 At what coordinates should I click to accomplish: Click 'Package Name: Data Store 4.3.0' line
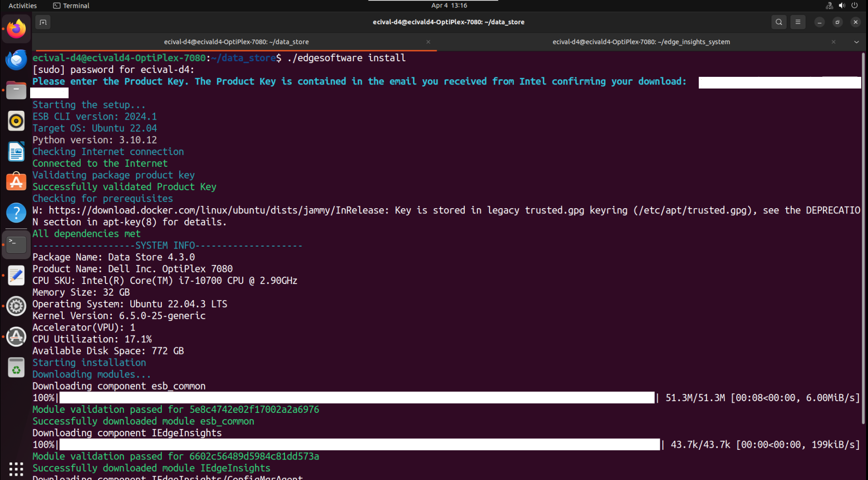[x=114, y=257]
